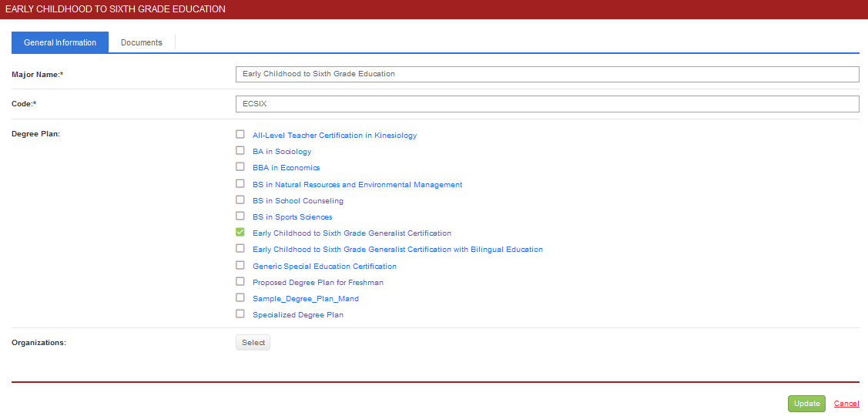Click the Degree Plan label
The image size is (868, 416).
(x=35, y=133)
